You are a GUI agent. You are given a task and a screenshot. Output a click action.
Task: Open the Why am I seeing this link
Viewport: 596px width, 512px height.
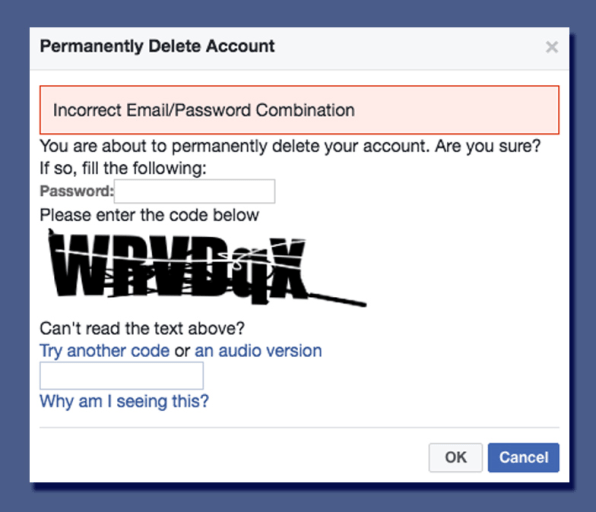coord(124,401)
